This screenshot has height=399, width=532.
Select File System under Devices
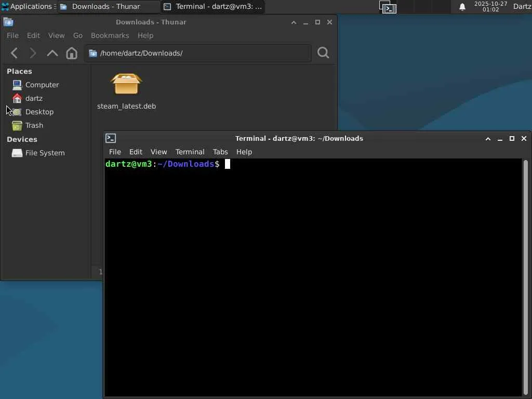point(45,153)
